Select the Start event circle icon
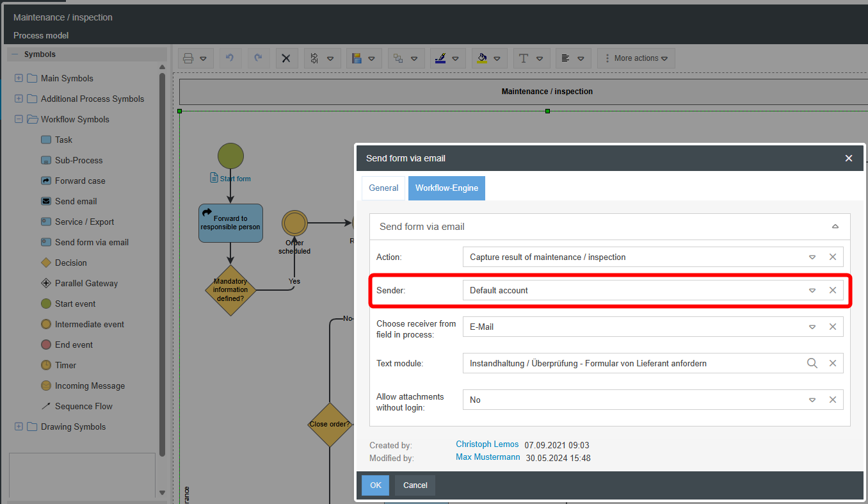 pyautogui.click(x=46, y=304)
